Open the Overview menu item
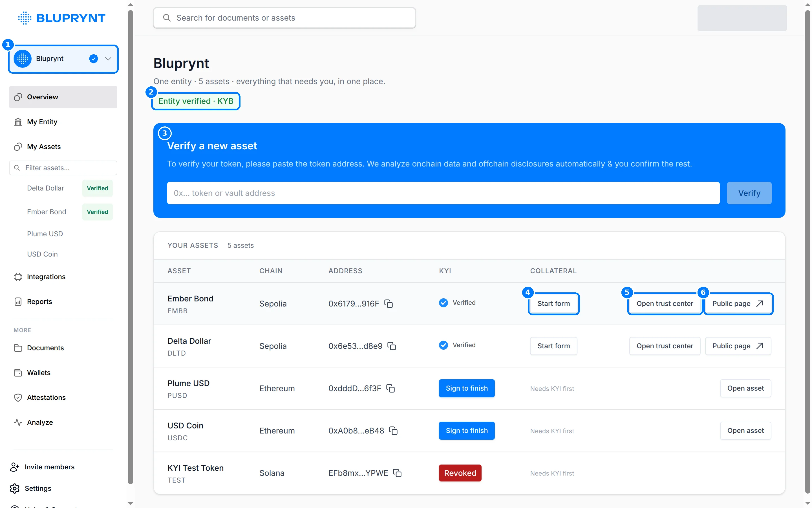Screen dimensions: 812x508 pyautogui.click(x=63, y=97)
